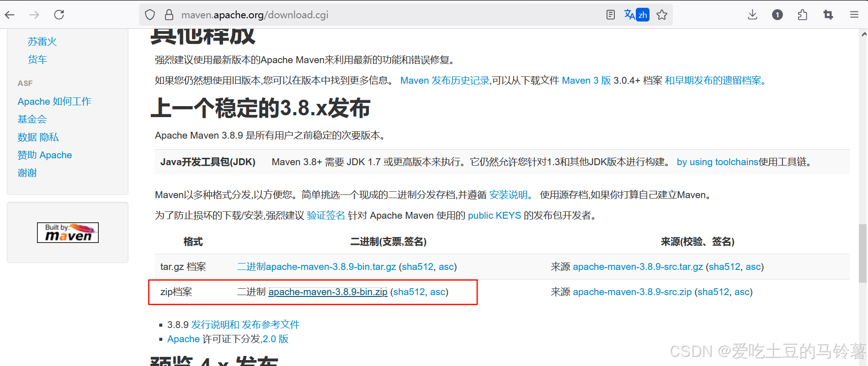Viewport: 868px width, 366px height.
Task: Open the 基金会 sidebar link
Action: click(32, 119)
